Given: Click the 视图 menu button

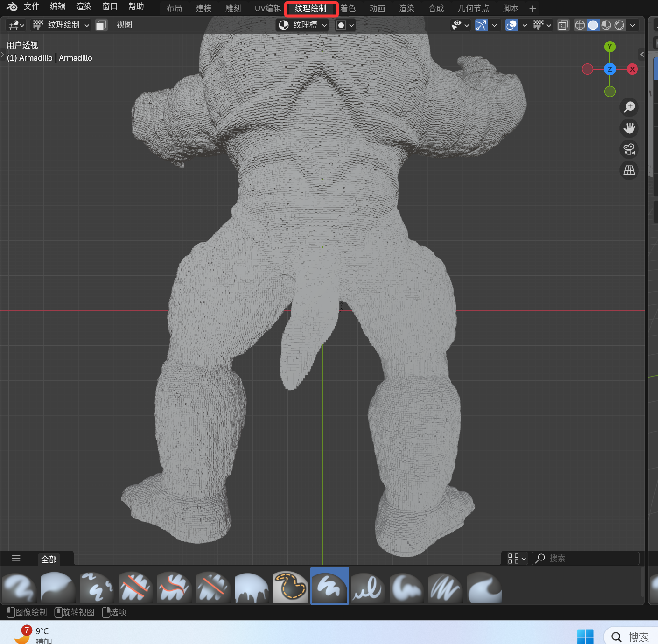Looking at the screenshot, I should [124, 25].
